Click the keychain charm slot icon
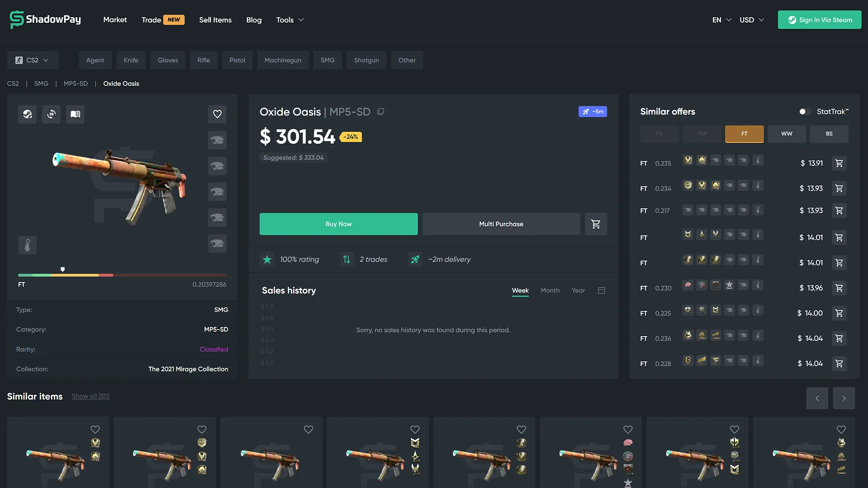 (28, 245)
